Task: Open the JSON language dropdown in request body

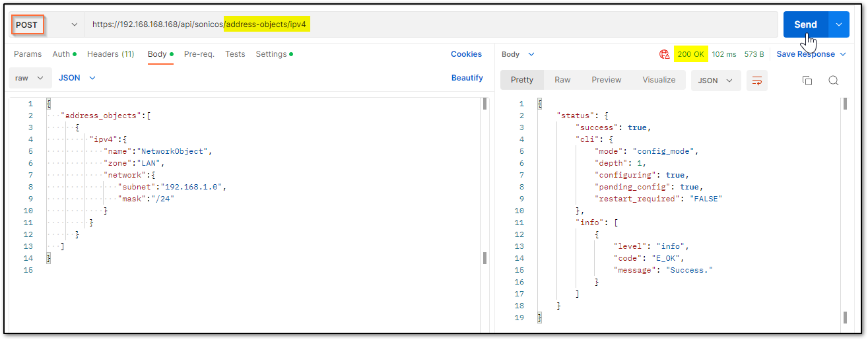Action: point(77,78)
